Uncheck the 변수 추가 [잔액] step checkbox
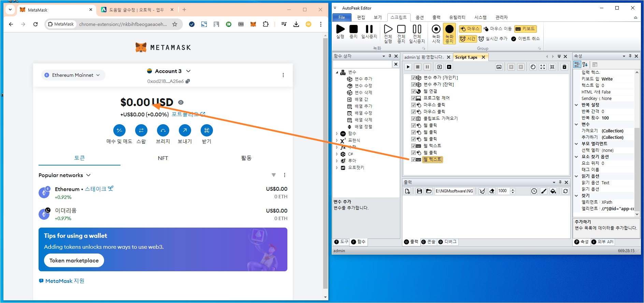 [413, 85]
